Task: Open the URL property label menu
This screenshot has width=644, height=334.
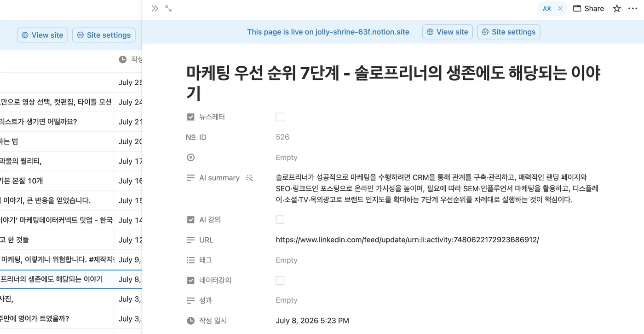Action: coord(207,240)
